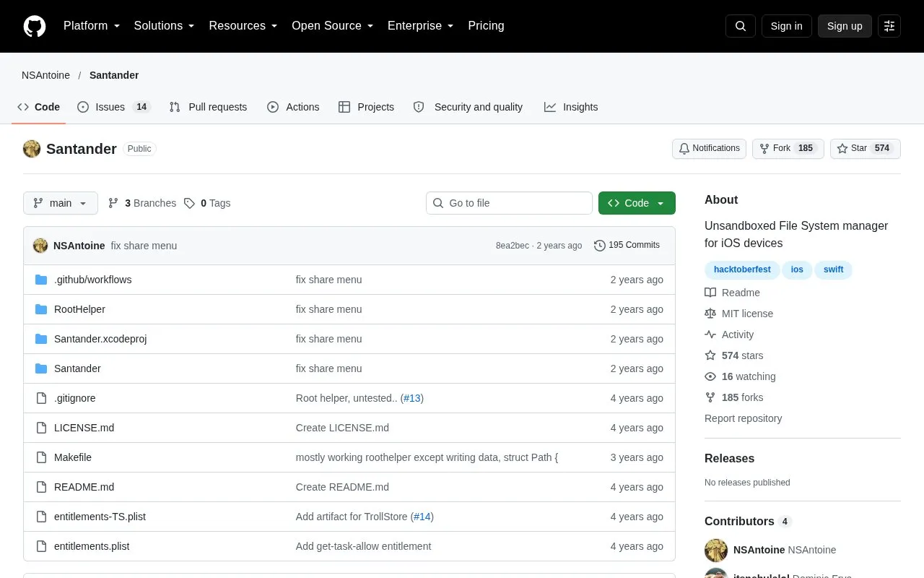The image size is (924, 578).
Task: Click the Notifications button
Action: [x=709, y=149]
